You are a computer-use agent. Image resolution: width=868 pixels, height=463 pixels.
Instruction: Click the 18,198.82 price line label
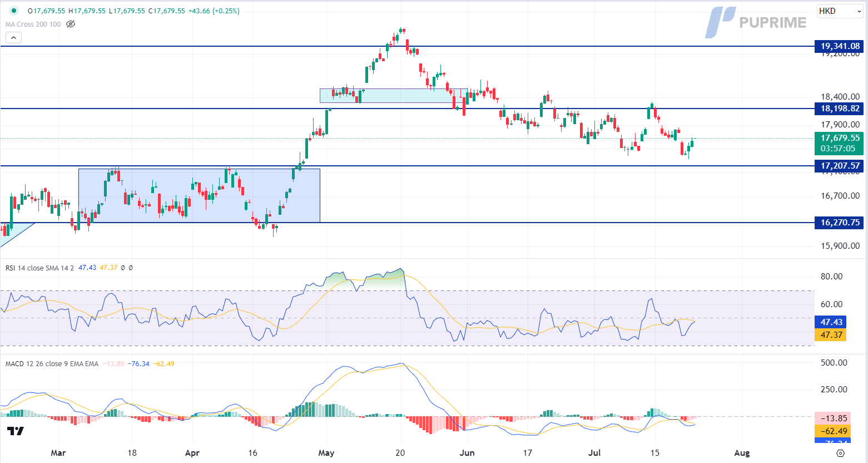840,109
